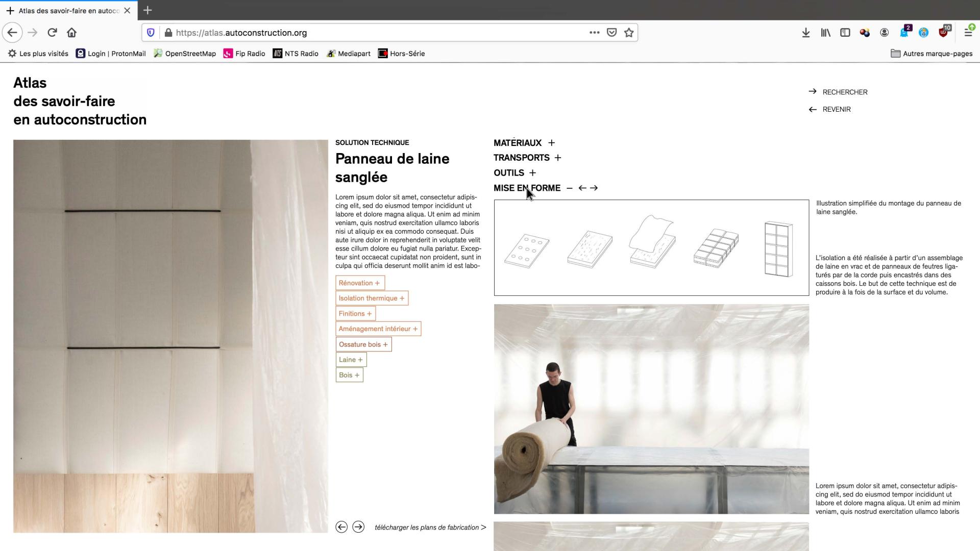This screenshot has width=980, height=551.
Task: Toggle the Laine tag
Action: coord(351,360)
